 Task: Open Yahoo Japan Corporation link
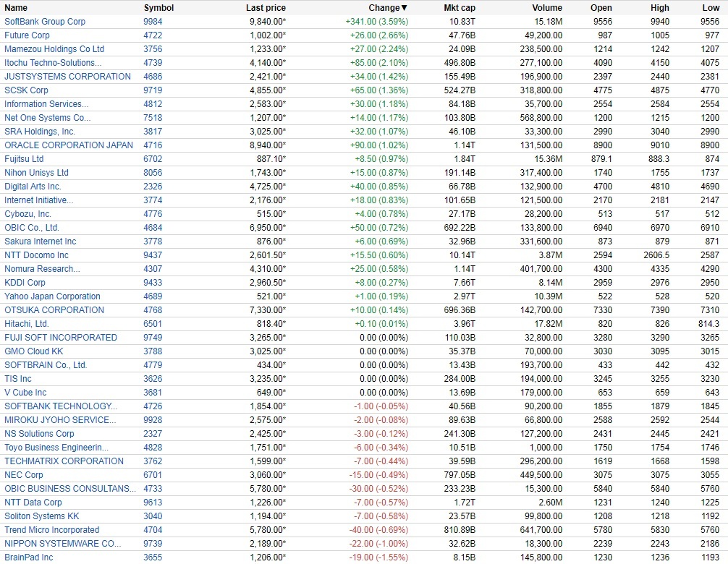click(52, 296)
